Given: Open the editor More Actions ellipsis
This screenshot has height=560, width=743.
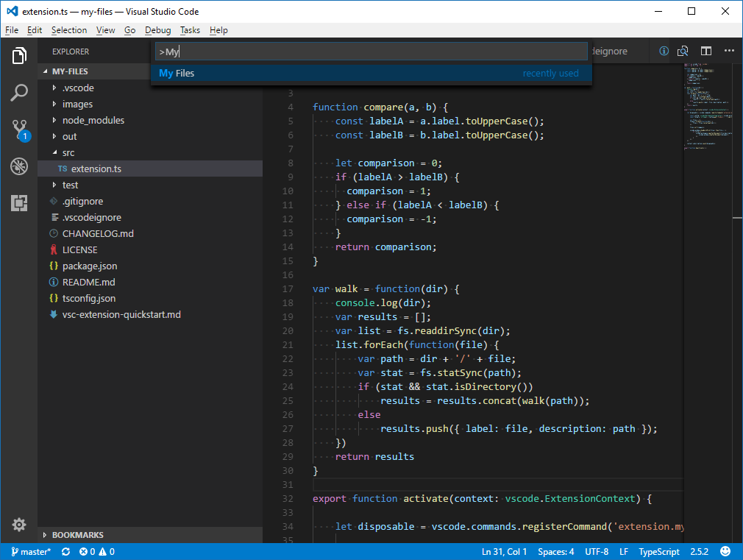Looking at the screenshot, I should pos(729,50).
